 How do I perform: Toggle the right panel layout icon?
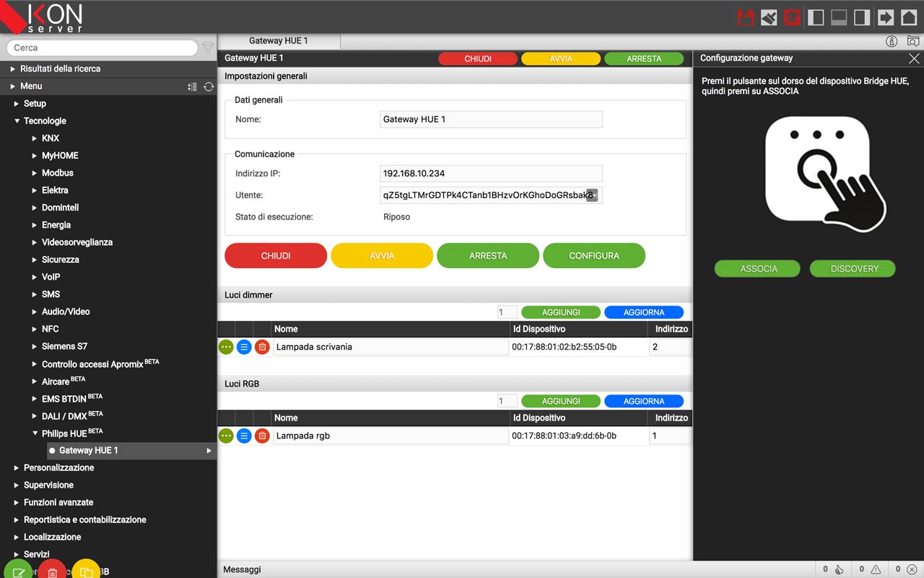tap(862, 17)
